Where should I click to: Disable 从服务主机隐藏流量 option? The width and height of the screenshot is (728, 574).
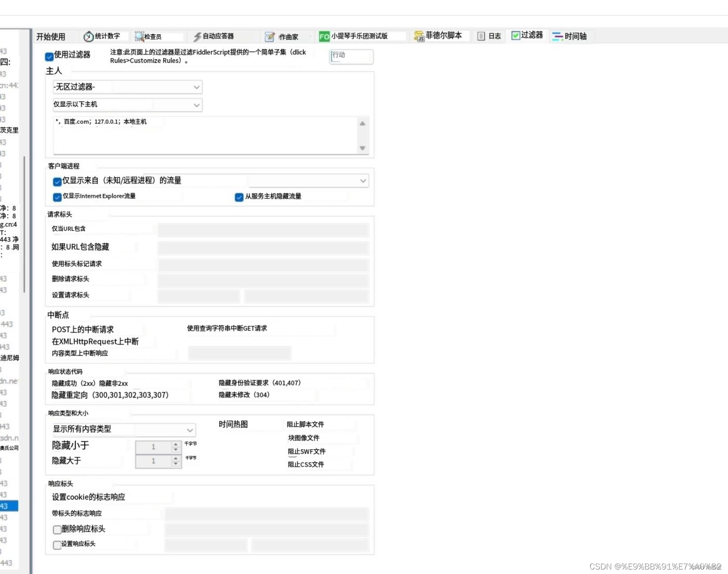(239, 197)
